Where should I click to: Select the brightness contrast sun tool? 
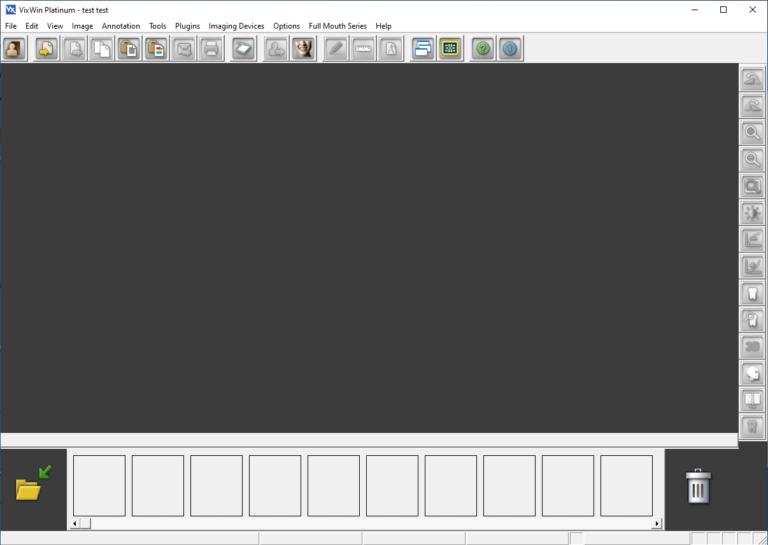[x=752, y=212]
